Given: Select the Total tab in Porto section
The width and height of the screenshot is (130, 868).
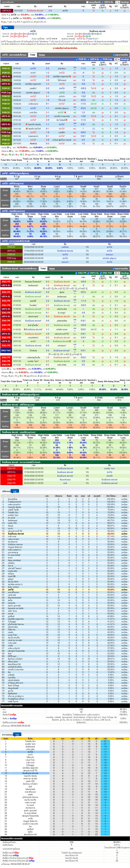Looking at the screenshot, I should point(32,55).
